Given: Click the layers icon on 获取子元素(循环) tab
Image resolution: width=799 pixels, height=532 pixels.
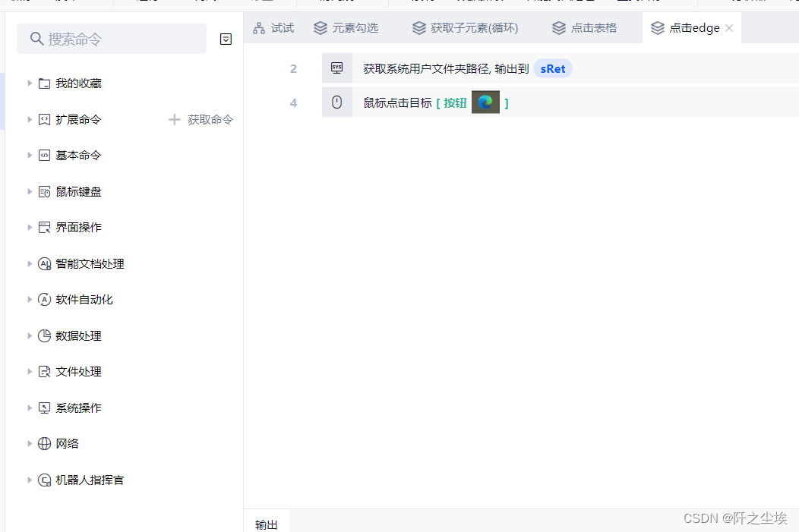Looking at the screenshot, I should pos(418,28).
